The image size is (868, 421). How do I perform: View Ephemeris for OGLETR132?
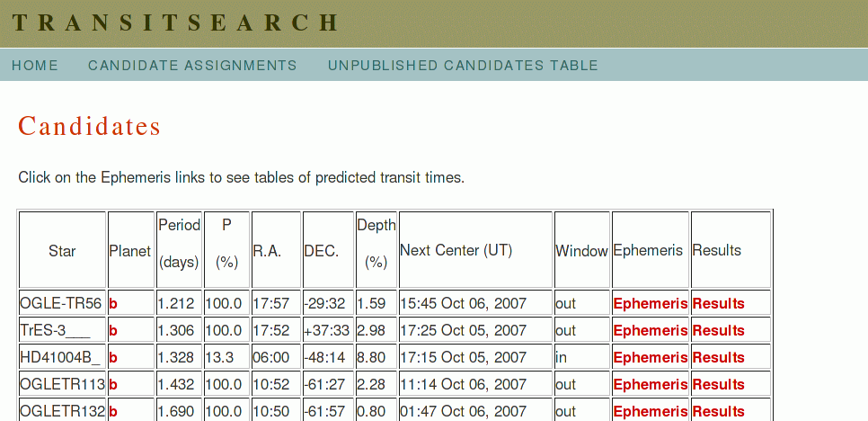651,412
